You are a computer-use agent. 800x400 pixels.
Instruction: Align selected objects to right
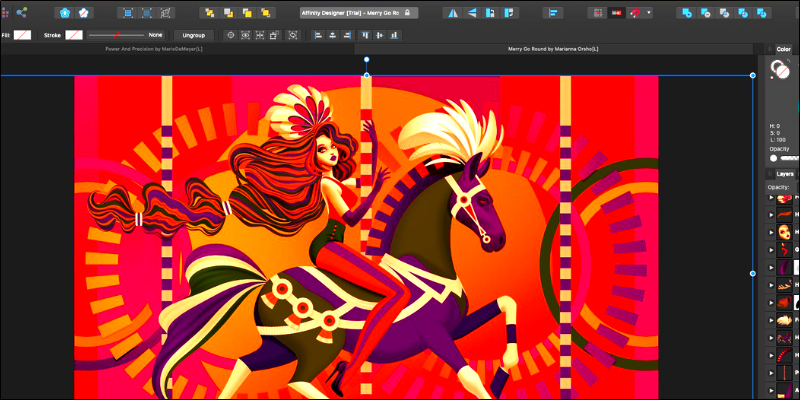(347, 35)
